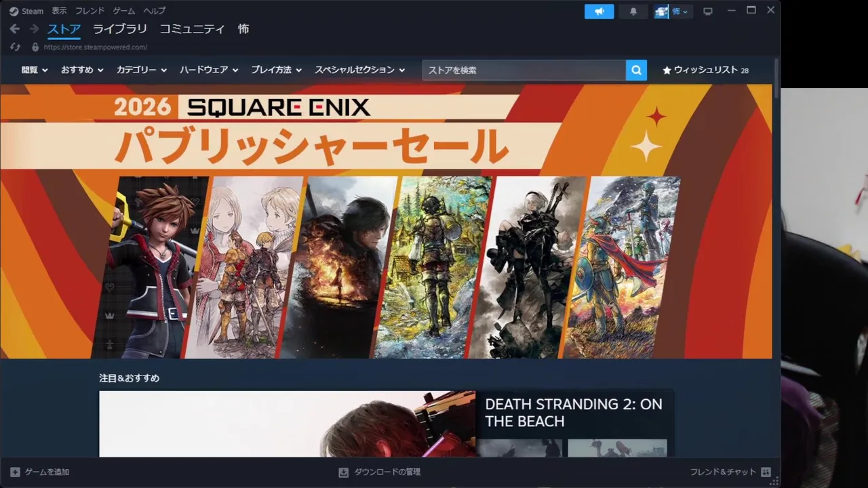Image resolution: width=868 pixels, height=488 pixels.
Task: Open the 表示 menu
Action: click(60, 11)
